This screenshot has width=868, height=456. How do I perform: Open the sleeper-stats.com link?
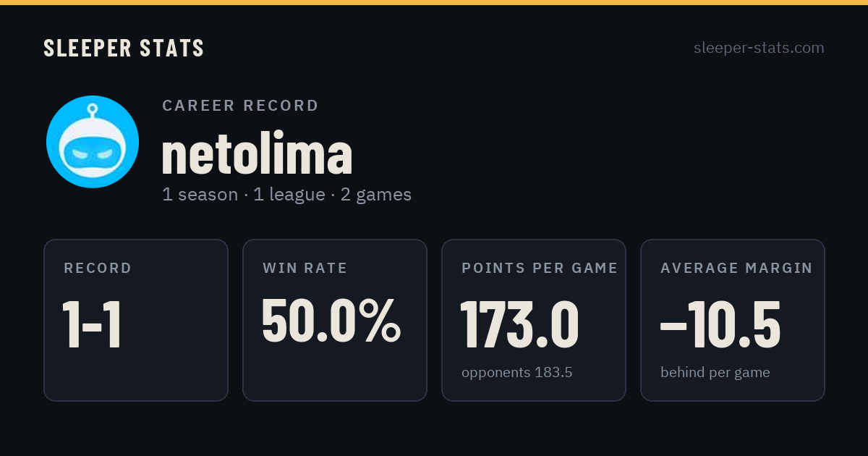point(759,48)
